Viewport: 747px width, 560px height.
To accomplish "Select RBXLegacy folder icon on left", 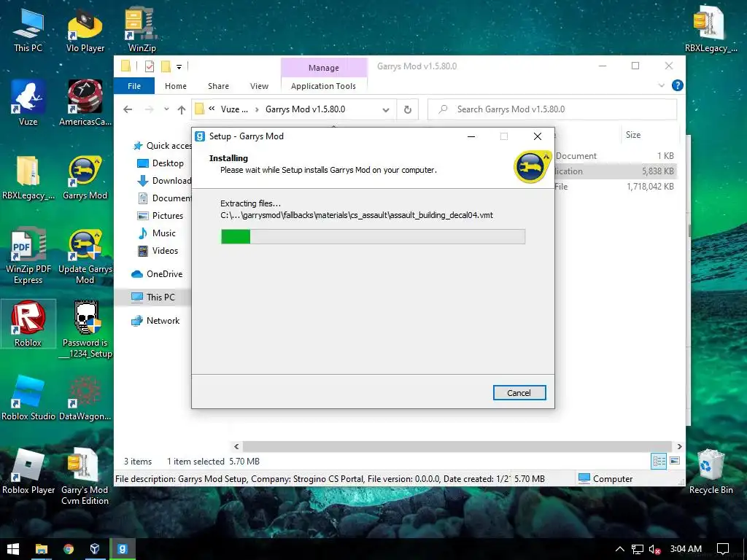I will click(x=28, y=177).
